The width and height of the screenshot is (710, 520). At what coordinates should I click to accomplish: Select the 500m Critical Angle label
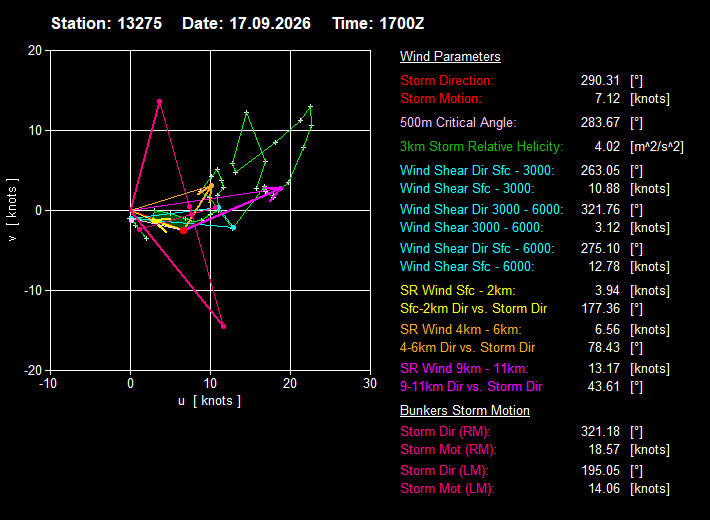pos(458,123)
